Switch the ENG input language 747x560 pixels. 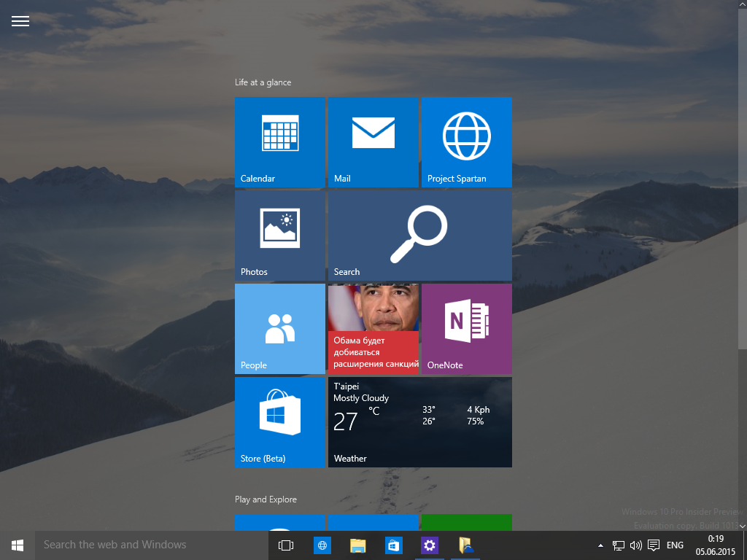[x=675, y=545]
